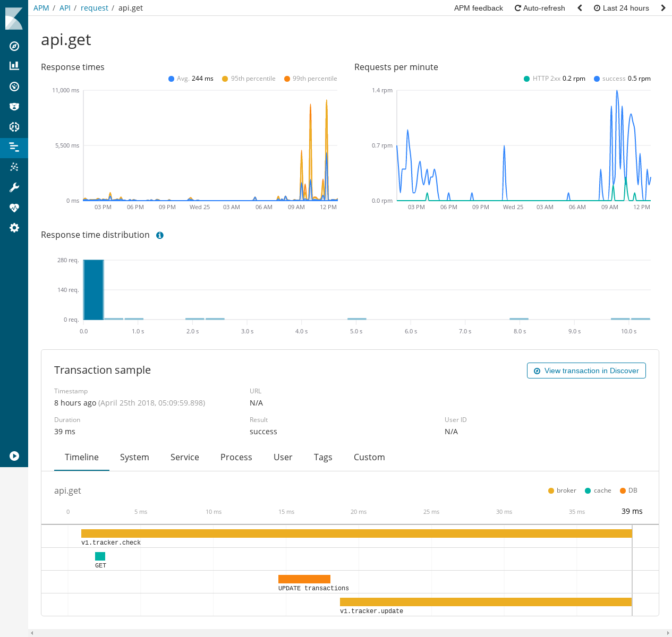Expand the sidebar with the play arrow button
Viewport: 672px width, 637px height.
14,456
